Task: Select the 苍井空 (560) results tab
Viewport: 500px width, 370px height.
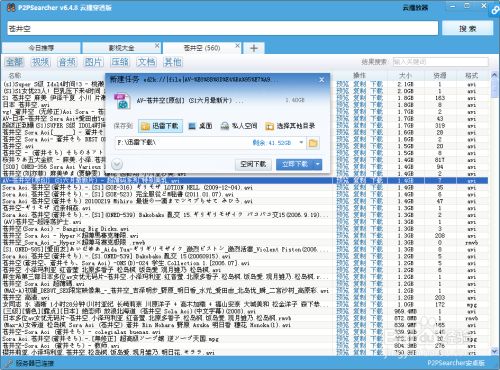Action: click(202, 48)
